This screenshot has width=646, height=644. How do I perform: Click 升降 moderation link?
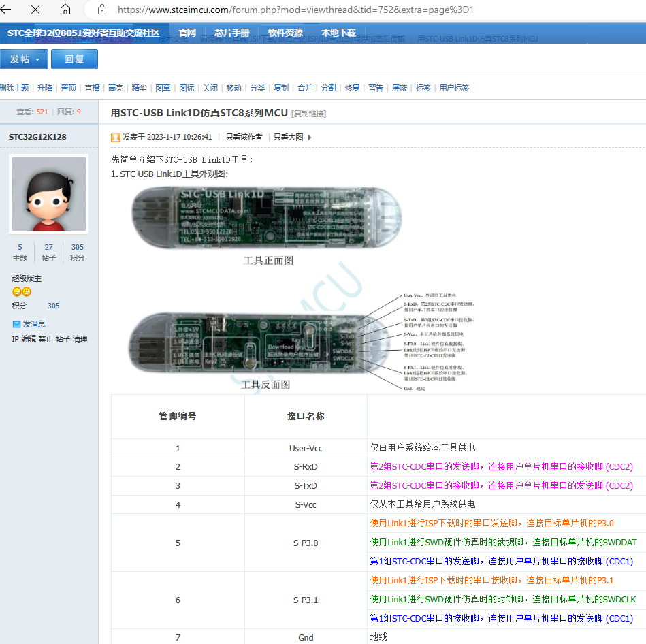[45, 88]
